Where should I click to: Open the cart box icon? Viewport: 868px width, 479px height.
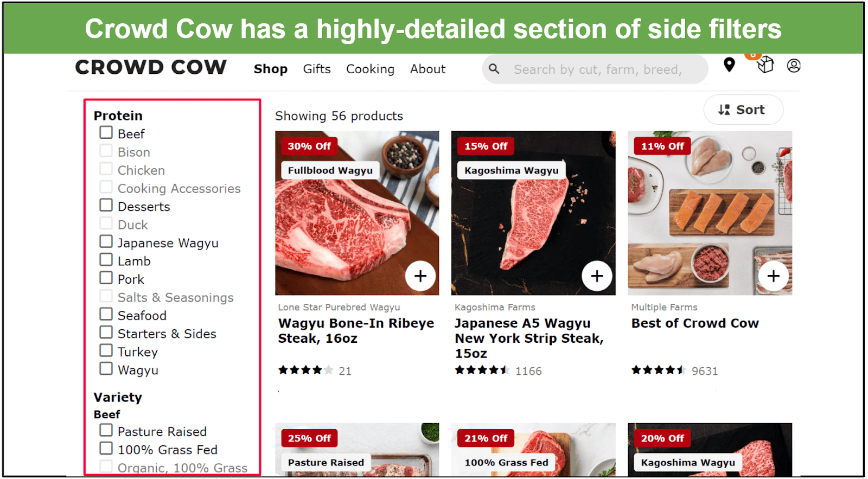coord(765,65)
